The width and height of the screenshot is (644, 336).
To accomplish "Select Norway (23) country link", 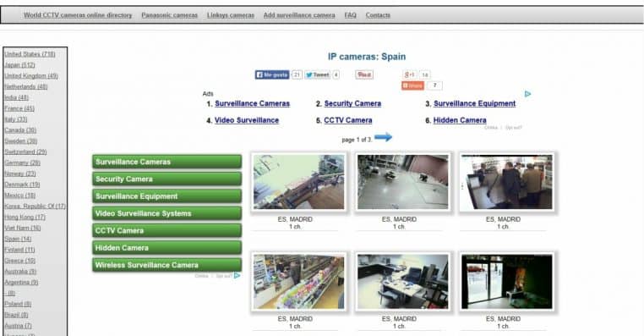I will click(x=20, y=174).
